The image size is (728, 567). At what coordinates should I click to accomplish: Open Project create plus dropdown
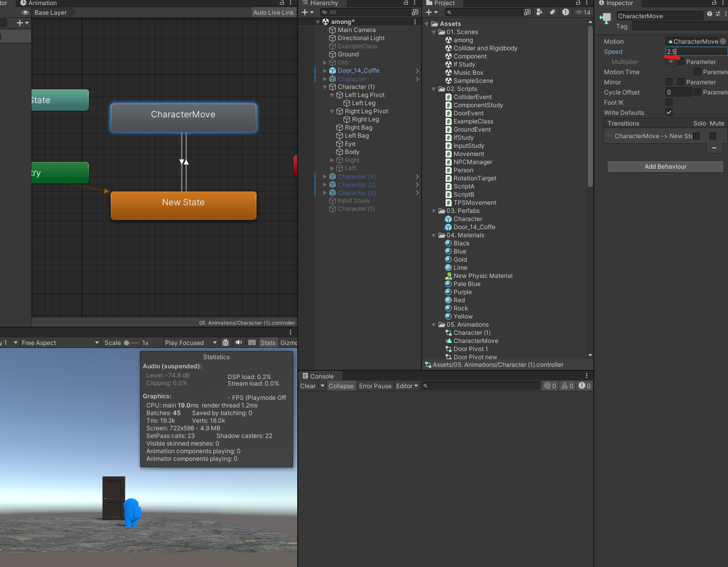[x=432, y=12]
